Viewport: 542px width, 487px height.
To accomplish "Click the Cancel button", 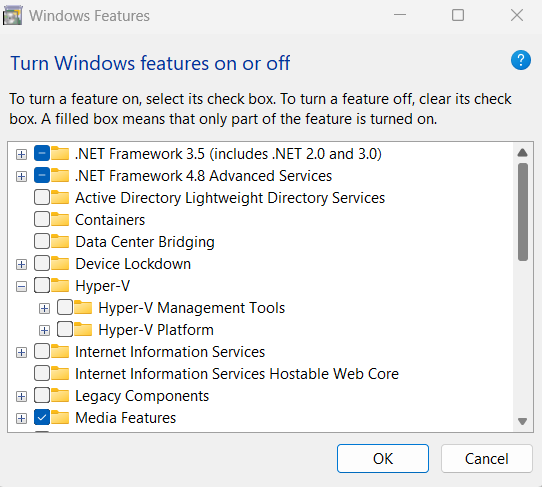I will tap(486, 459).
